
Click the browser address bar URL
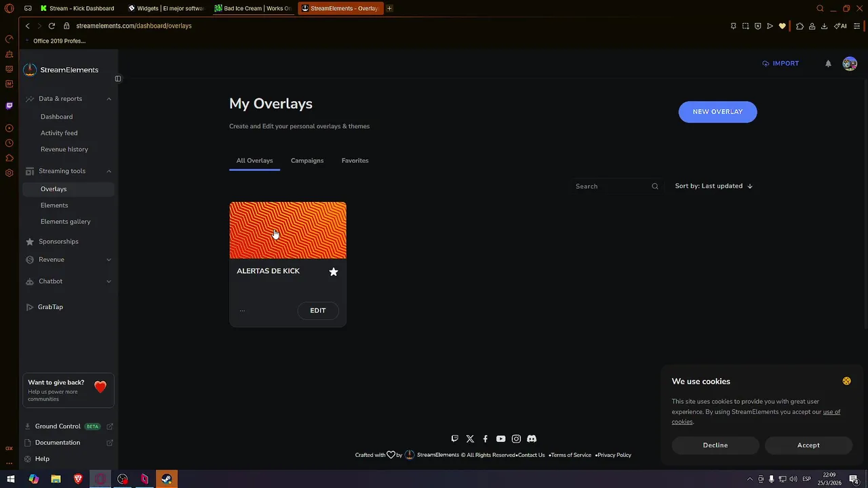[x=134, y=26]
